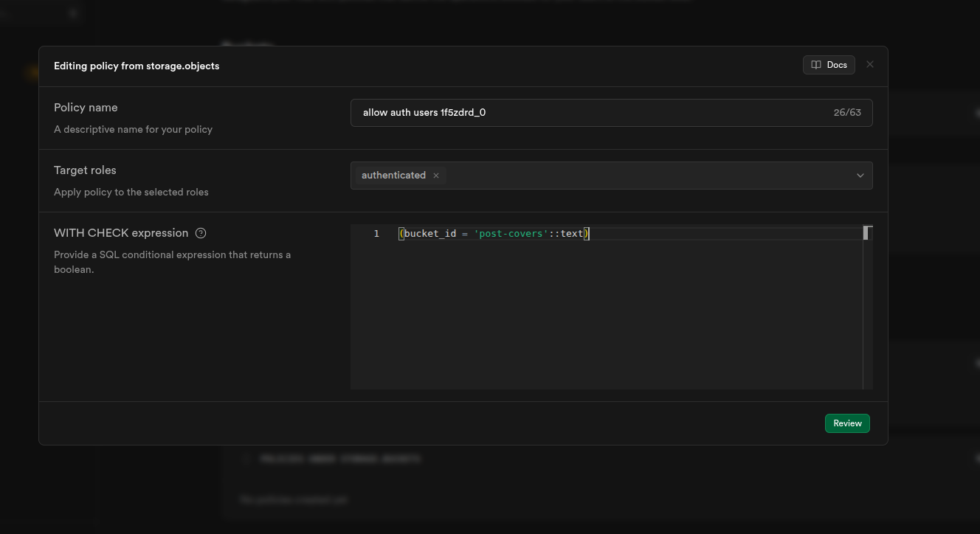Select the authenticated role chip label

coord(393,176)
